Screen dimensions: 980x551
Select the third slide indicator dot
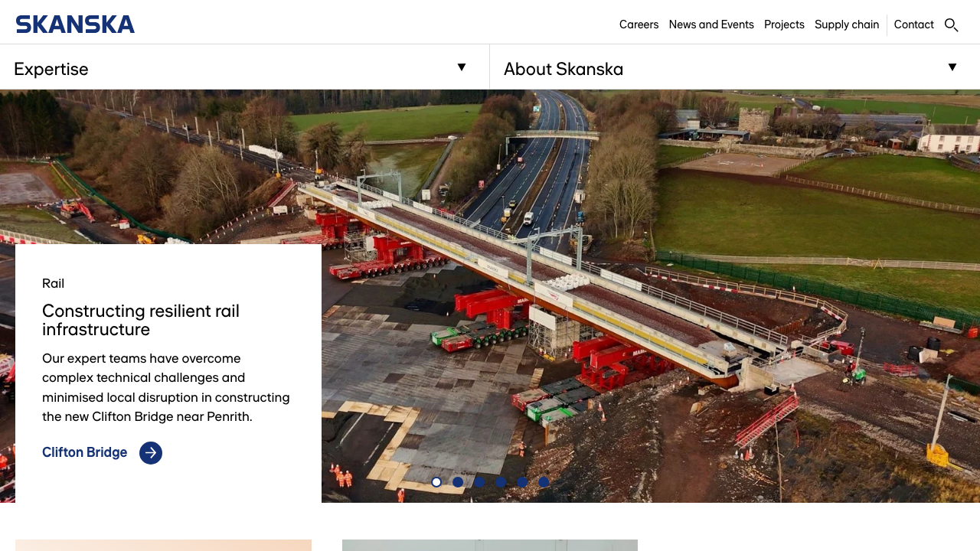click(x=479, y=482)
